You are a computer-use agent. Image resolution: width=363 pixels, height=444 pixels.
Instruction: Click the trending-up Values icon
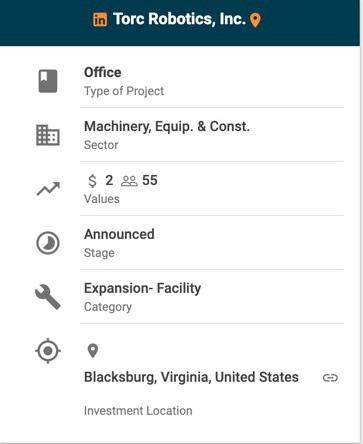[x=48, y=189]
